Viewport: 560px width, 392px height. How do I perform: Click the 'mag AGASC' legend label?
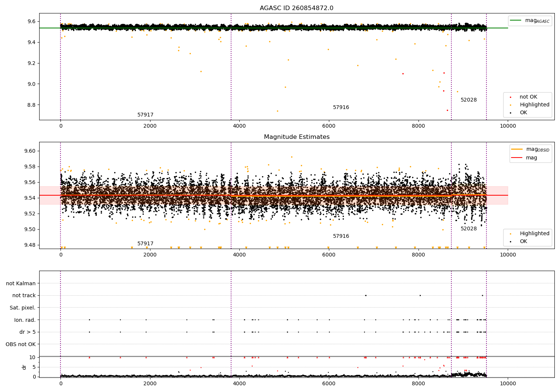(537, 21)
